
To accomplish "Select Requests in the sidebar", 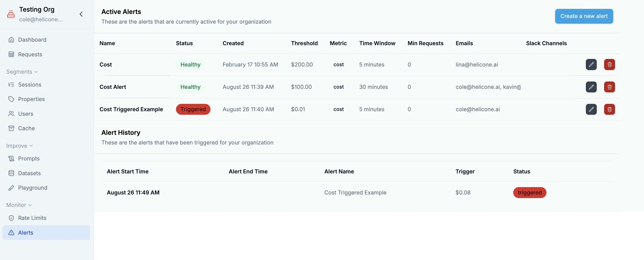I will tap(30, 54).
